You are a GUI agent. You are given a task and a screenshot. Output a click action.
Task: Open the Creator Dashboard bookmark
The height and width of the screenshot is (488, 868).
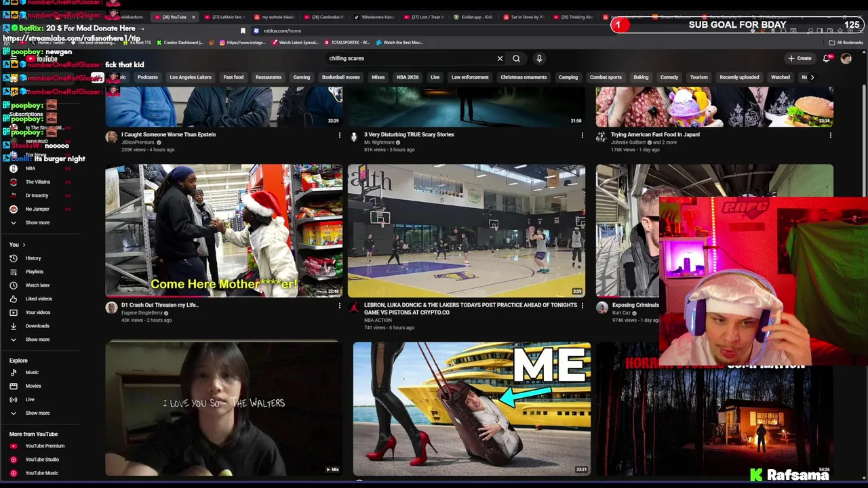[x=180, y=43]
